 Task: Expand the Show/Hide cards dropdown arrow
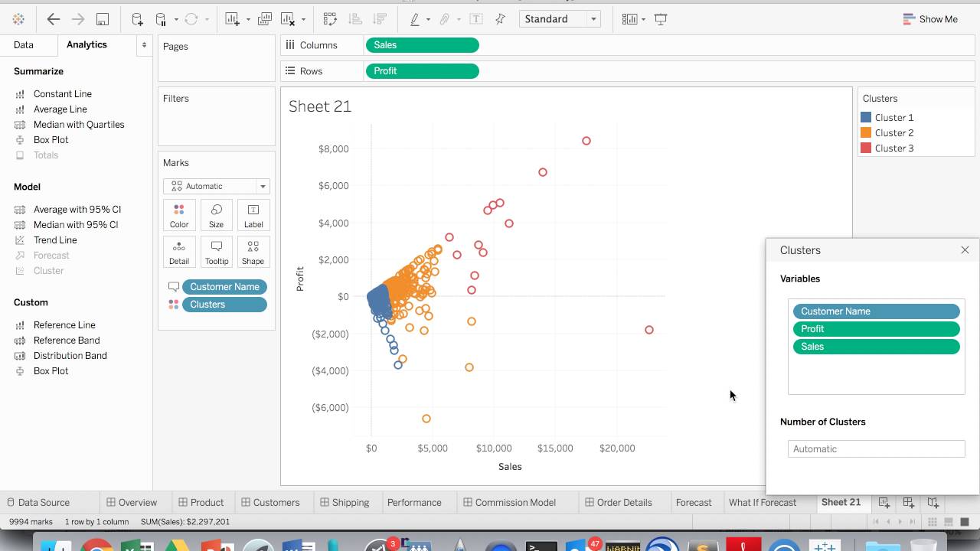[644, 20]
